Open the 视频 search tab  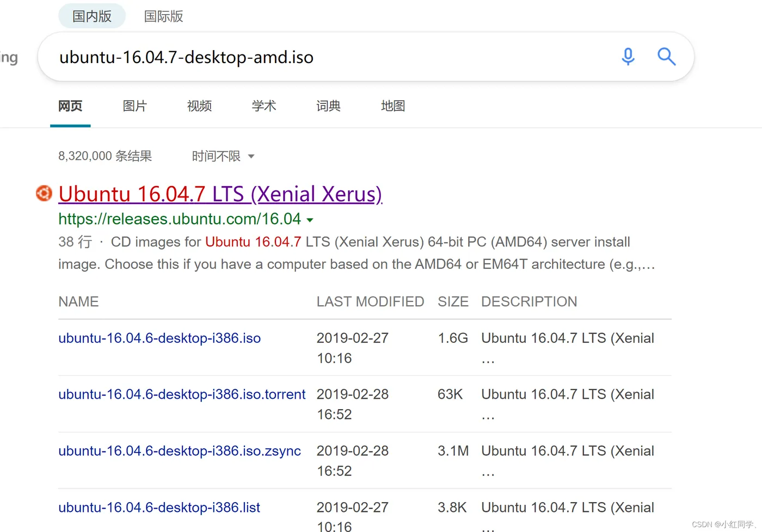(199, 106)
